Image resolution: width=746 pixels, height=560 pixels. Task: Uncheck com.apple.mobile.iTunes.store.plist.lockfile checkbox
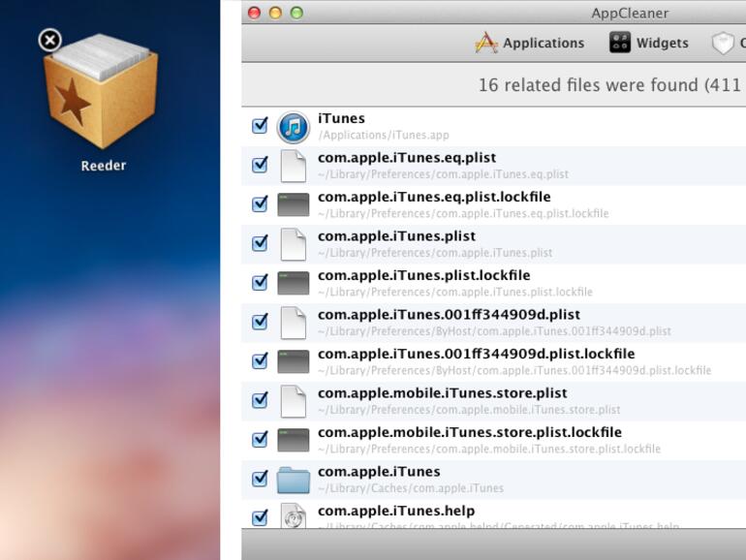click(260, 440)
